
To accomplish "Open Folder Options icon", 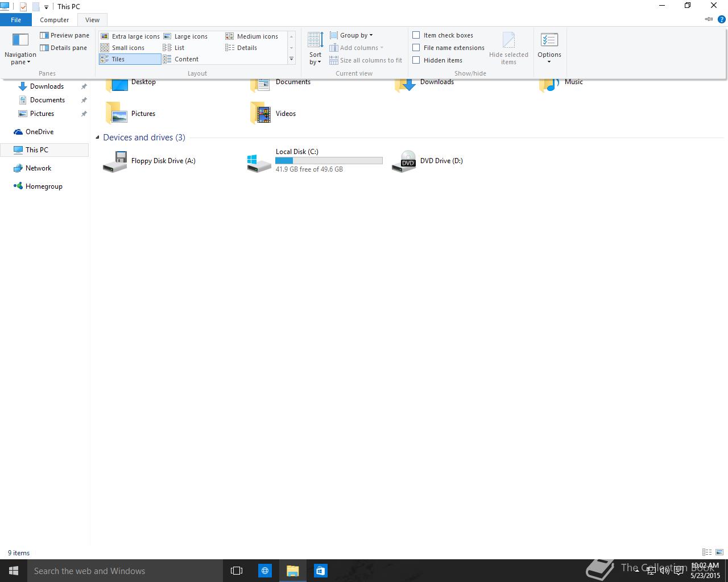I will [549, 40].
